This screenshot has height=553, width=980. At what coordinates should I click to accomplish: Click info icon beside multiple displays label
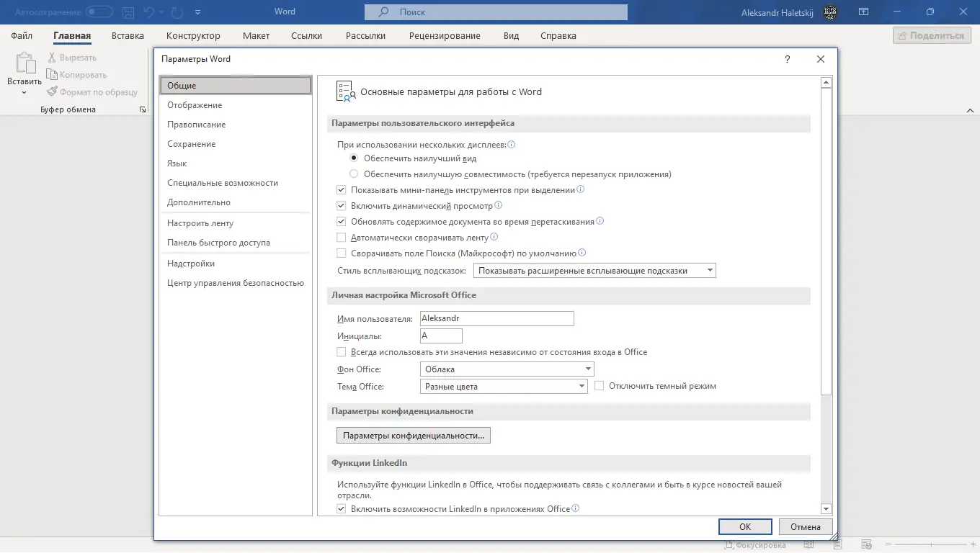(512, 144)
